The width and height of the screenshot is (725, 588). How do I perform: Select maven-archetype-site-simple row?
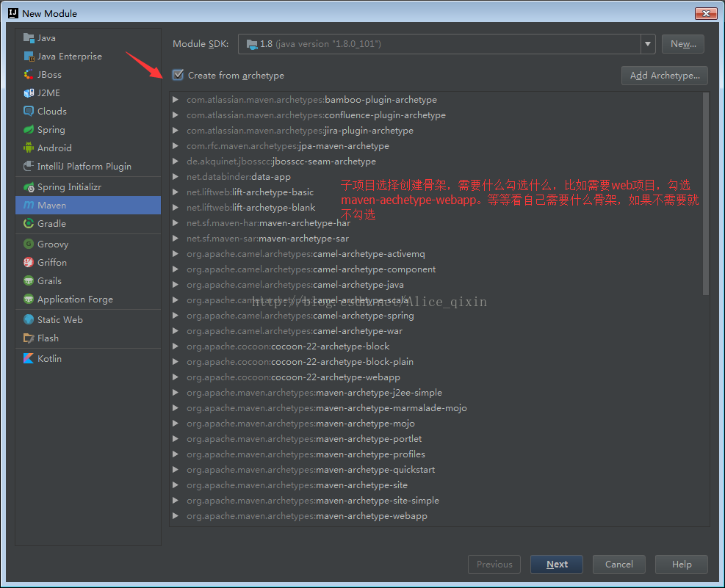tap(436, 501)
